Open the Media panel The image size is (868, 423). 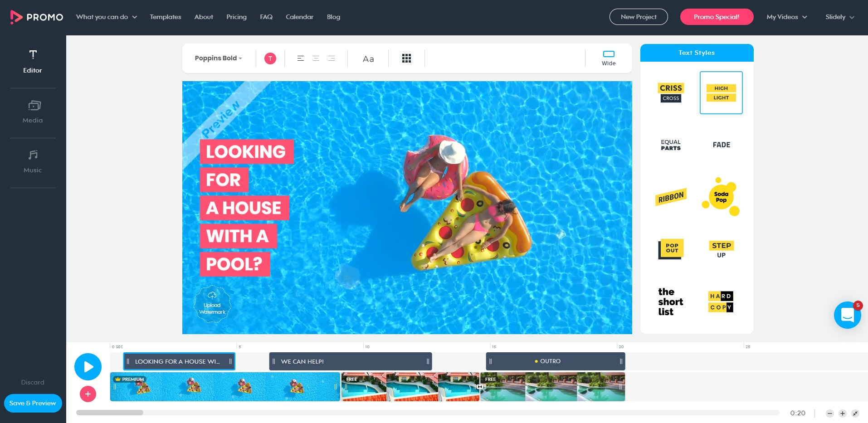33,111
